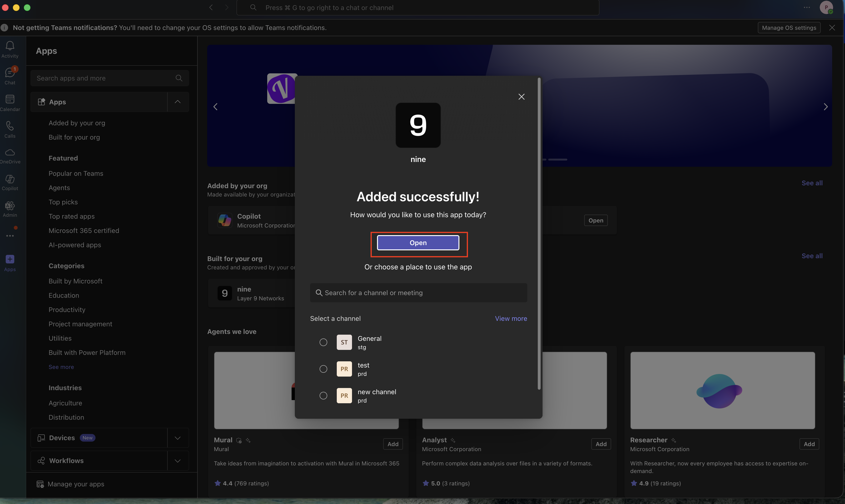Click See more categories link
This screenshot has width=845, height=504.
point(61,367)
